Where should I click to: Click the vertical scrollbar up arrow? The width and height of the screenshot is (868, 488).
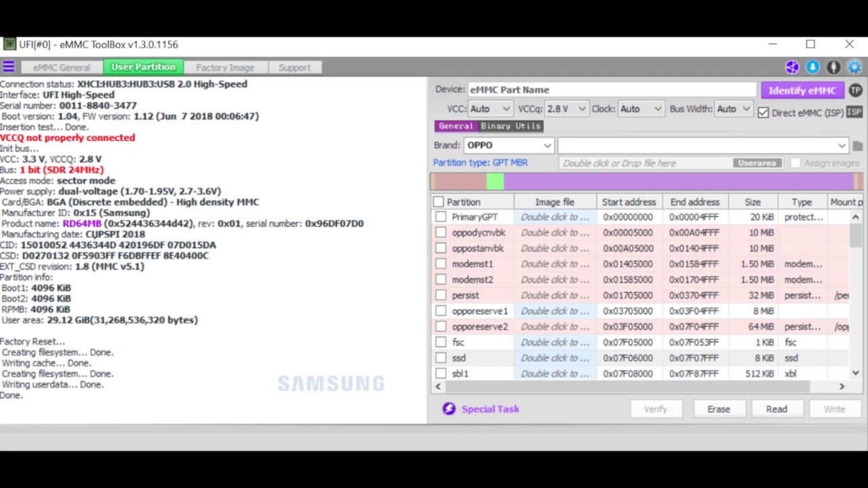click(x=855, y=218)
